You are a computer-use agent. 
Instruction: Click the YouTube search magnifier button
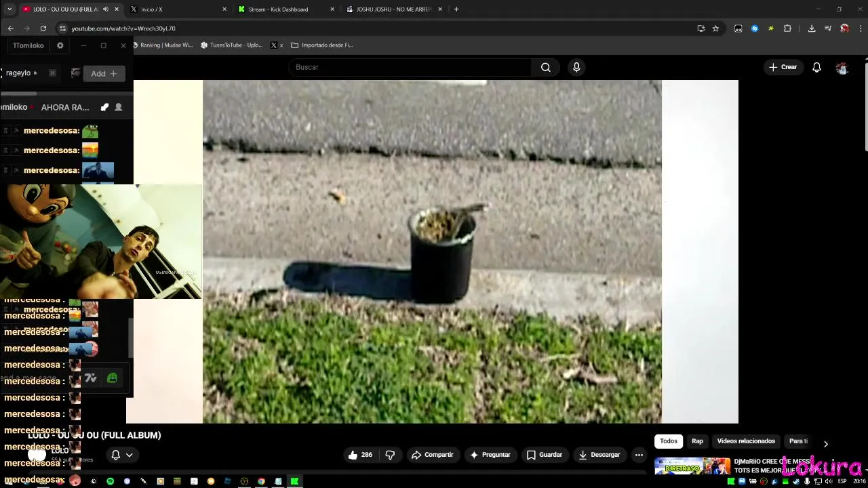click(545, 67)
